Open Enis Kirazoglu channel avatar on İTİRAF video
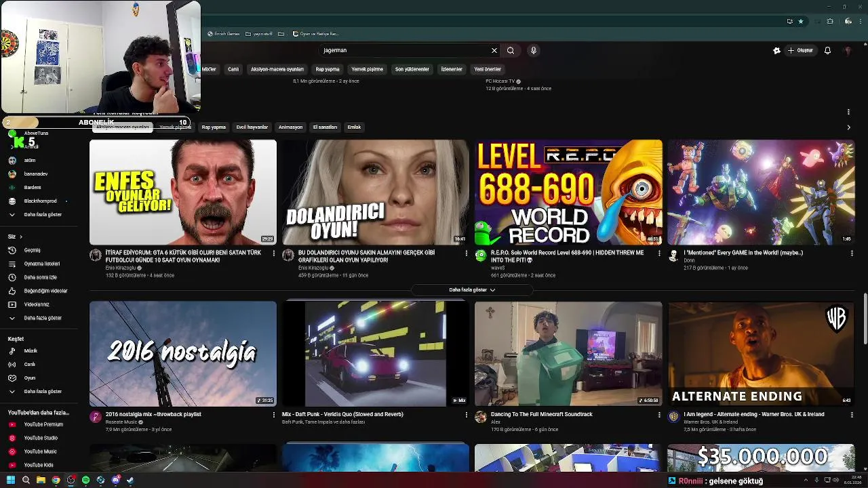This screenshot has height=488, width=868. [x=96, y=255]
